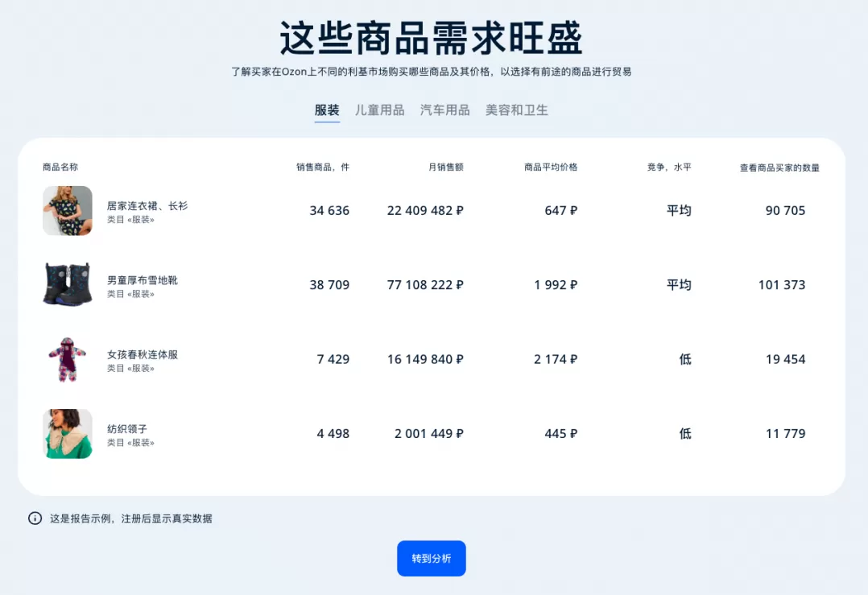Click the note 这是报告示例，注册后显示真实数据

tap(131, 519)
